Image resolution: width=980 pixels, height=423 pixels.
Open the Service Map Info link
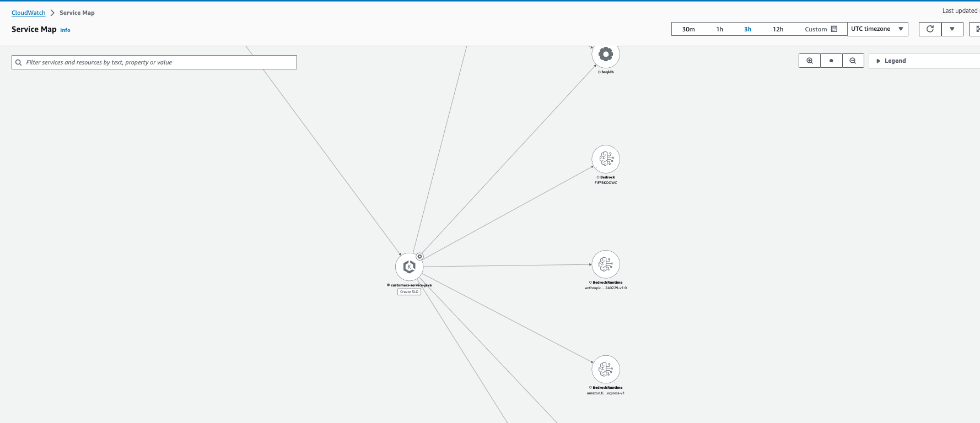pos(65,30)
